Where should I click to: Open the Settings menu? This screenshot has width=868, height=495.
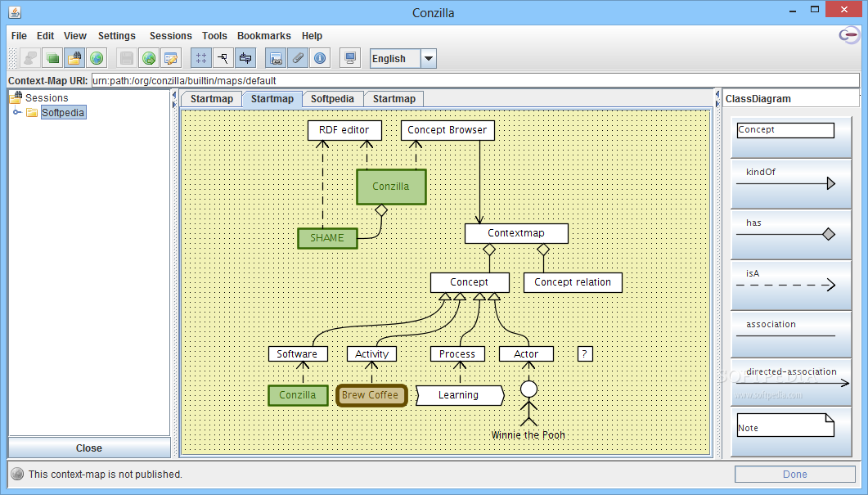coord(117,35)
